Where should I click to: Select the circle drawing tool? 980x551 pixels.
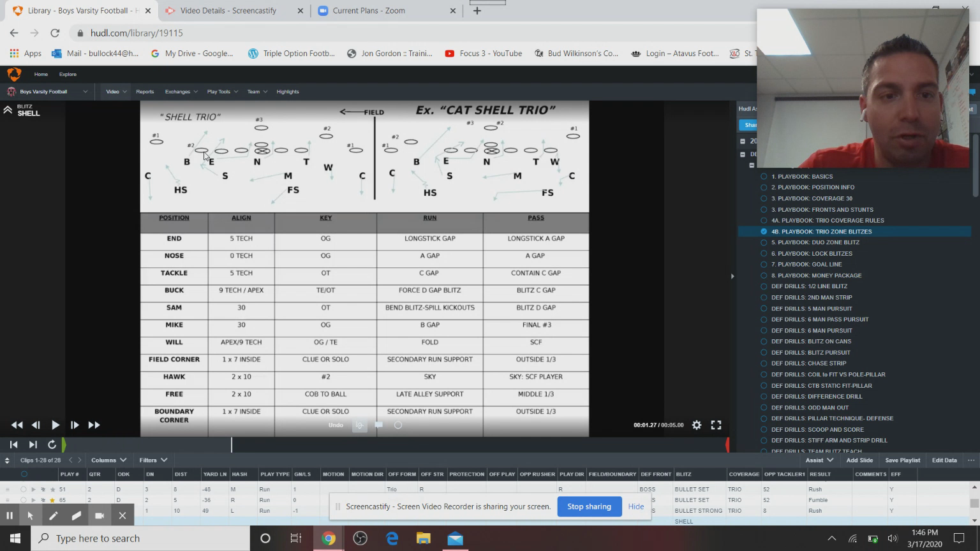coord(398,425)
